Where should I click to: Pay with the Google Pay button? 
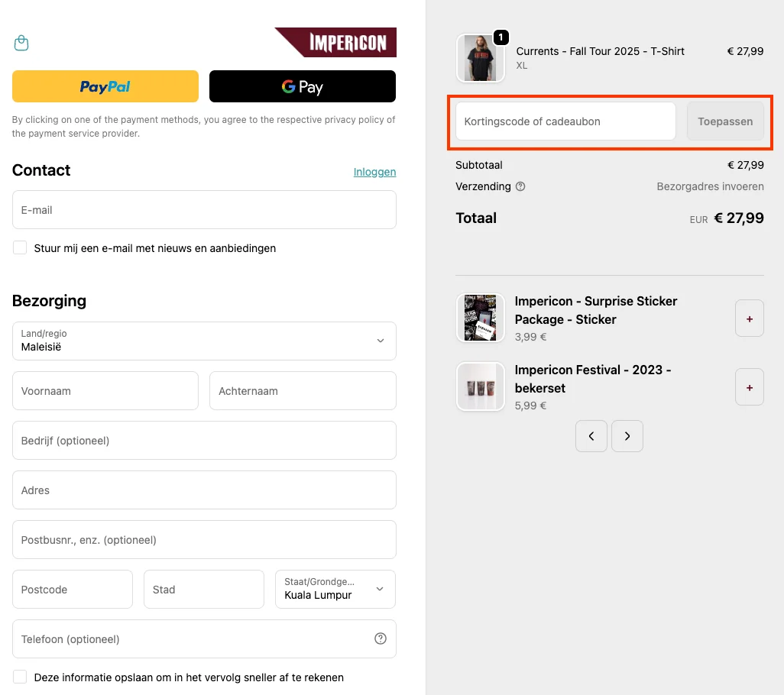click(303, 86)
